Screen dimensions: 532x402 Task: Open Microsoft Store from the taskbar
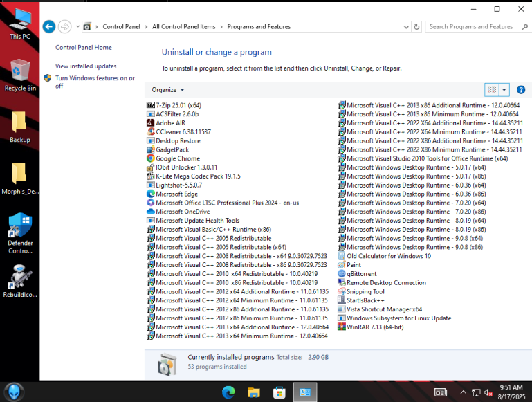279,392
